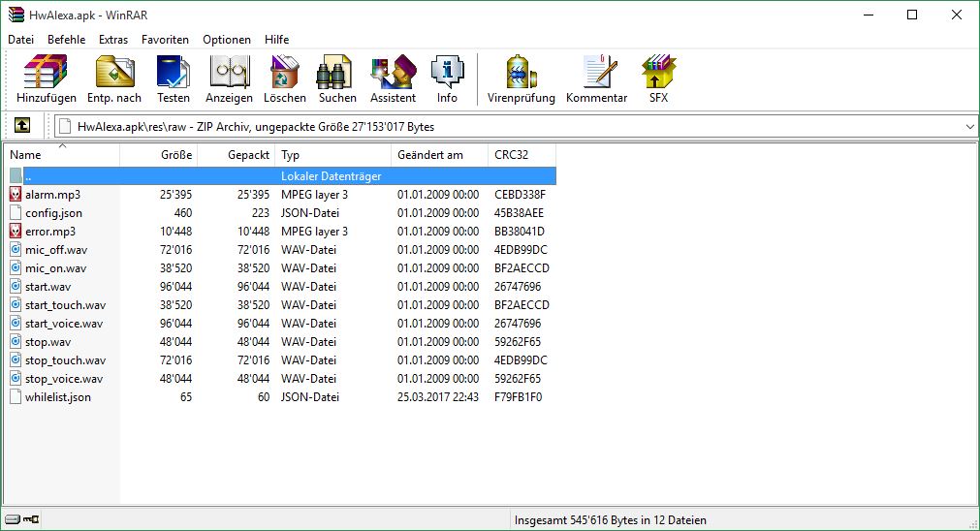
Task: Sort by the Gepackt column header
Action: click(x=236, y=155)
